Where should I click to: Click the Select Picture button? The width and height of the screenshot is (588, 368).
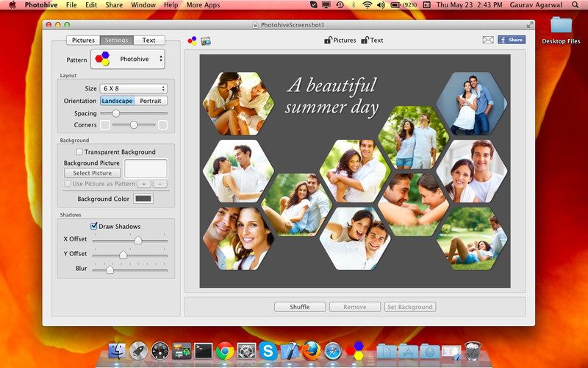(93, 173)
